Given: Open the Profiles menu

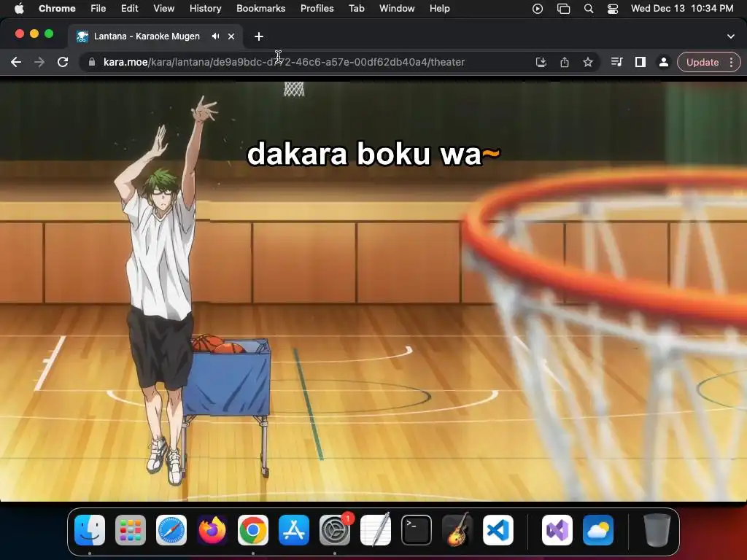Looking at the screenshot, I should tap(317, 8).
